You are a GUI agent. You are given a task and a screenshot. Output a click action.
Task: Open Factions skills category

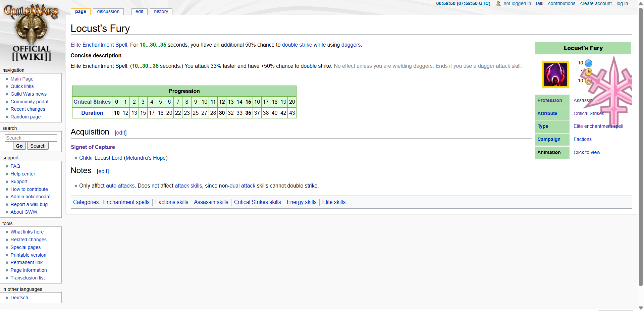[172, 202]
